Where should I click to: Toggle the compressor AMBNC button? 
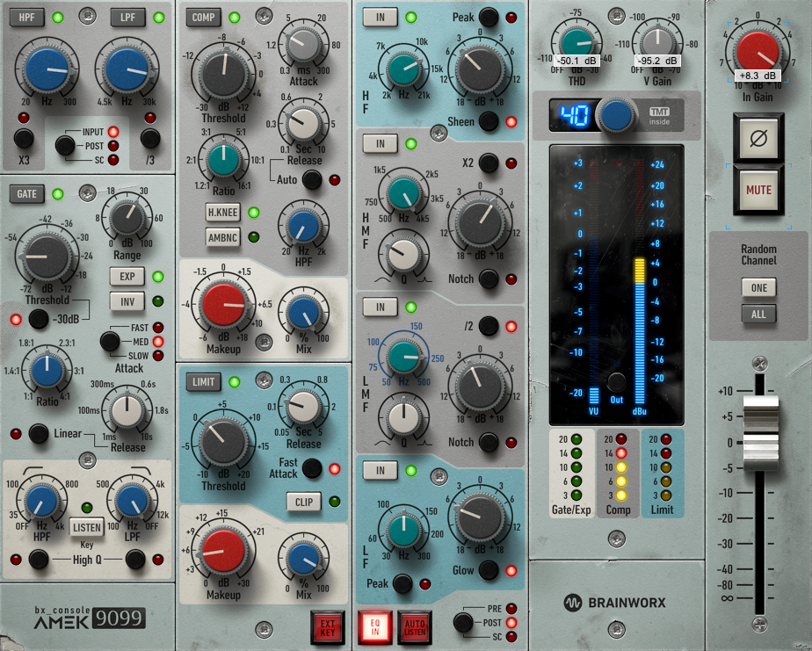tap(222, 237)
